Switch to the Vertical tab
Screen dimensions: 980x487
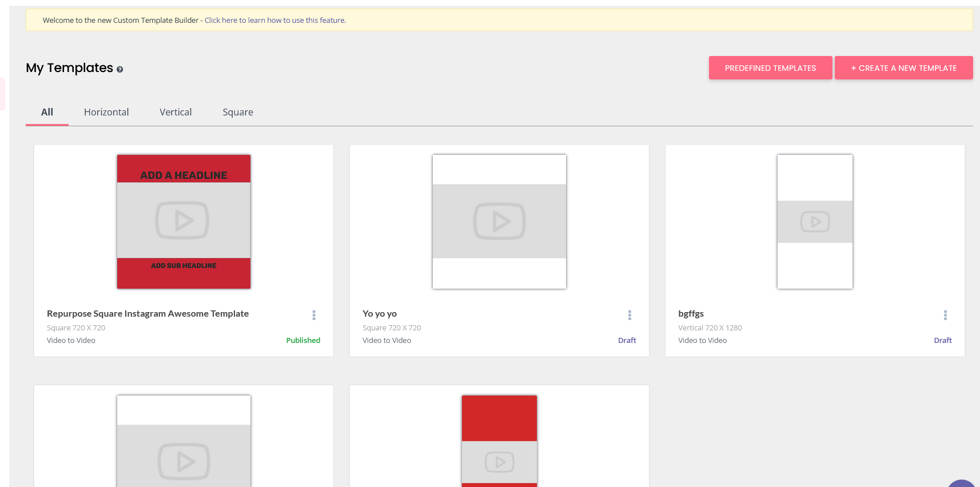point(176,112)
